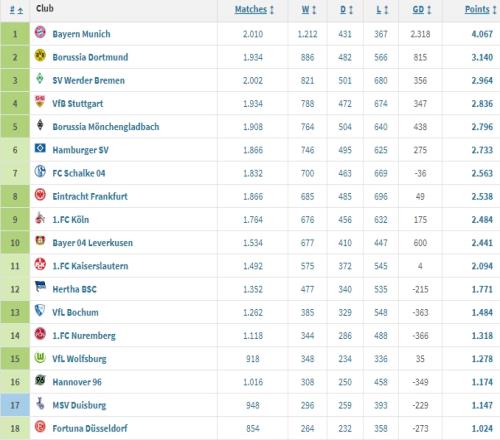This screenshot has width=500, height=440.
Task: Open Fortuna Düsseldorf club link
Action: tap(90, 428)
